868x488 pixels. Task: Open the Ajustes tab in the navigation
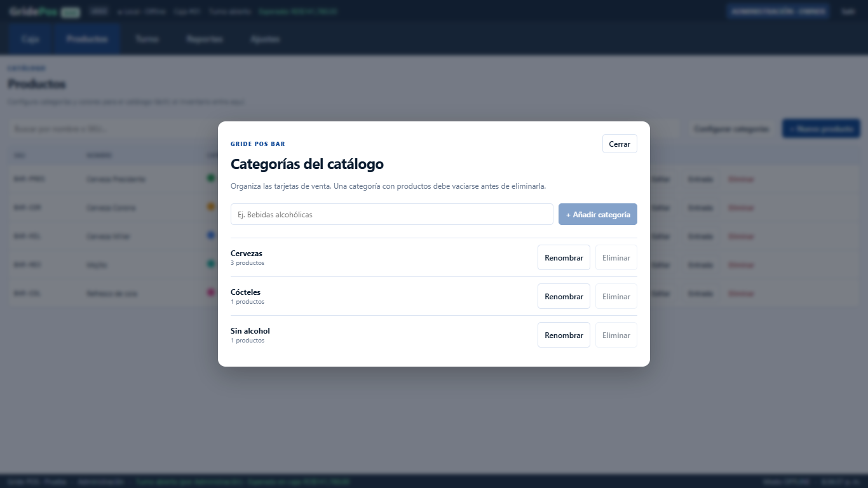[x=265, y=39]
